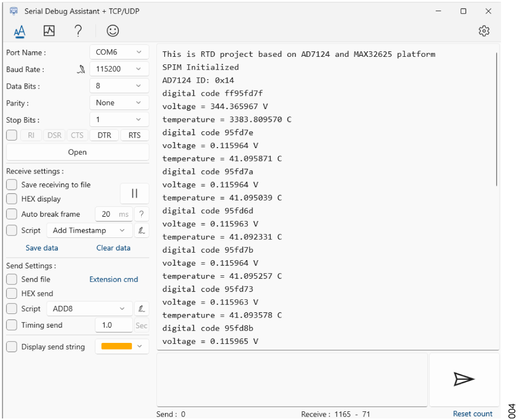Open the orange send string color picker
This screenshot has width=520, height=420.
(x=121, y=346)
